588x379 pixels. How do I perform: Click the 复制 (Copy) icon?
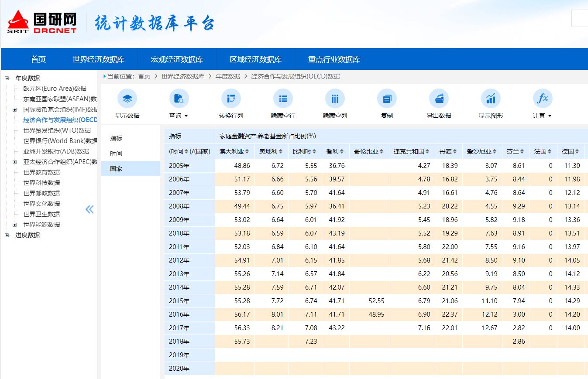point(386,104)
